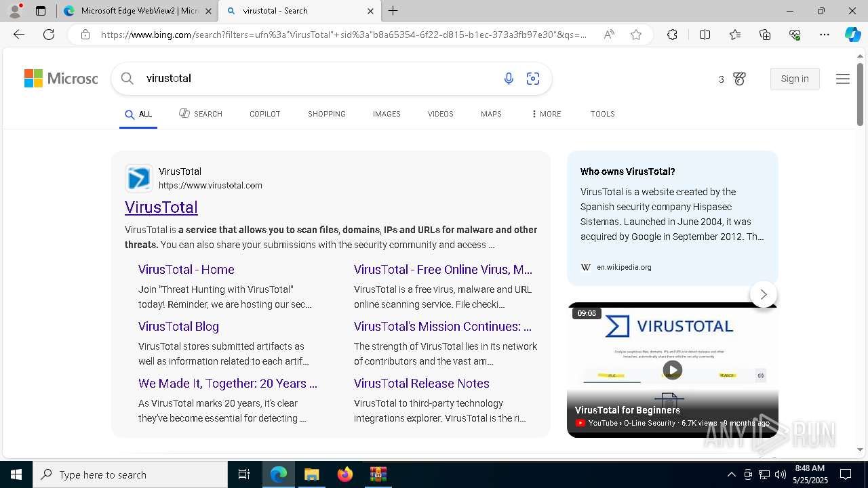Open the tab actions menu icon
The height and width of the screenshot is (488, 868).
coord(41,11)
